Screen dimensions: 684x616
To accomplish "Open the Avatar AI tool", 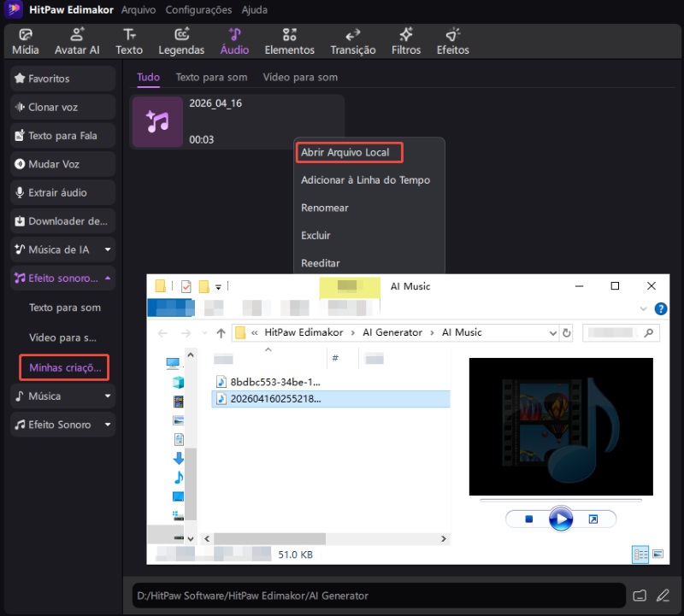I will pos(77,42).
